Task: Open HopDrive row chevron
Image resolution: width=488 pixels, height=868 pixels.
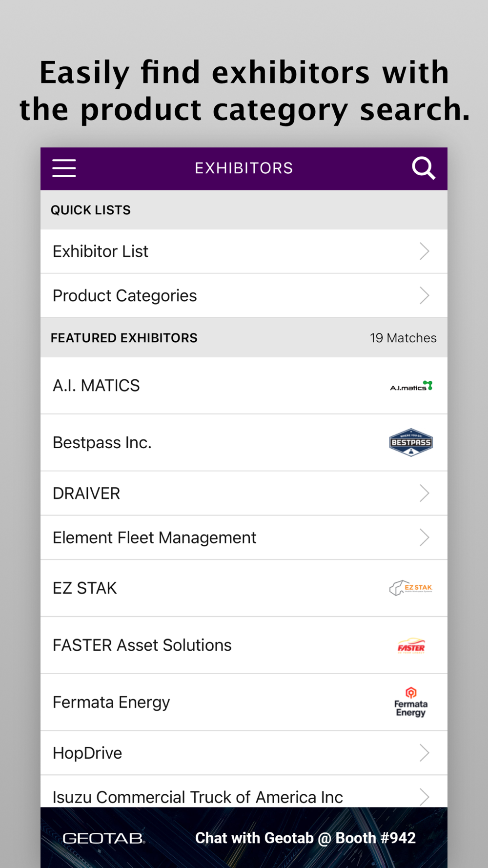Action: [425, 753]
